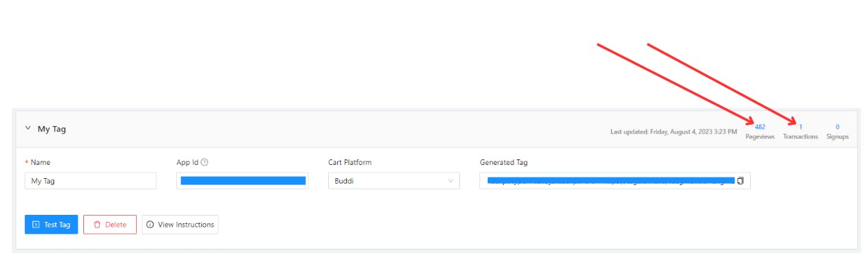Click the info icon beside View Instructions

[151, 225]
